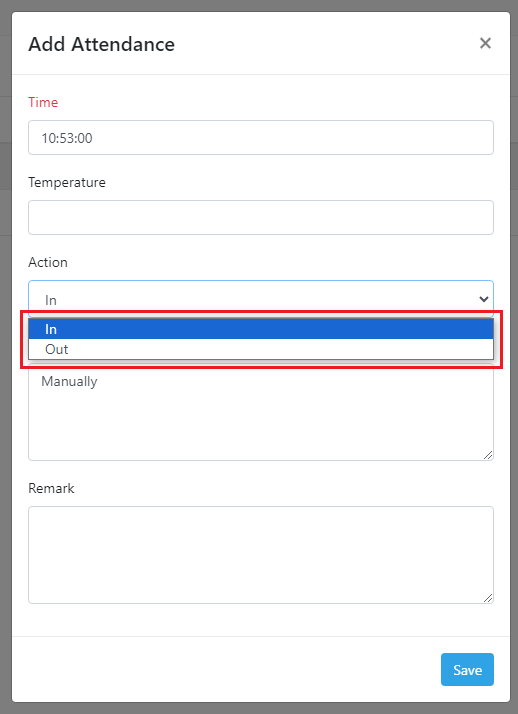Screen dimensions: 518x714
Task: Click the Action dropdown chevron arrow
Action: click(483, 299)
